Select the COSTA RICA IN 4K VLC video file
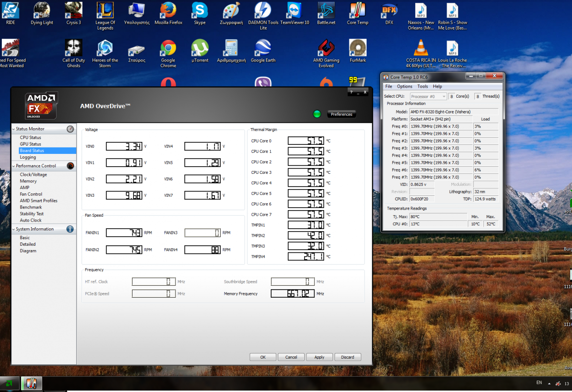 (421, 54)
